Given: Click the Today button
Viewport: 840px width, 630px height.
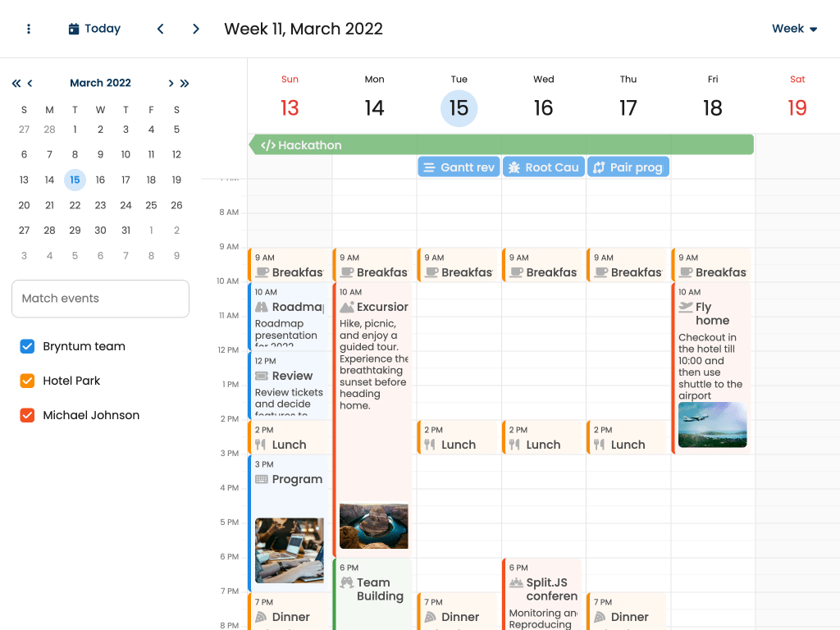Looking at the screenshot, I should [x=94, y=29].
